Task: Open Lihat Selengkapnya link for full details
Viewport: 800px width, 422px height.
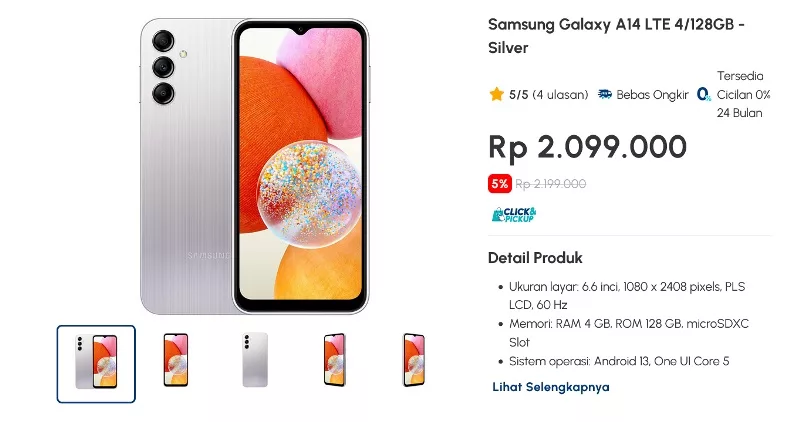Action: pyautogui.click(x=551, y=387)
